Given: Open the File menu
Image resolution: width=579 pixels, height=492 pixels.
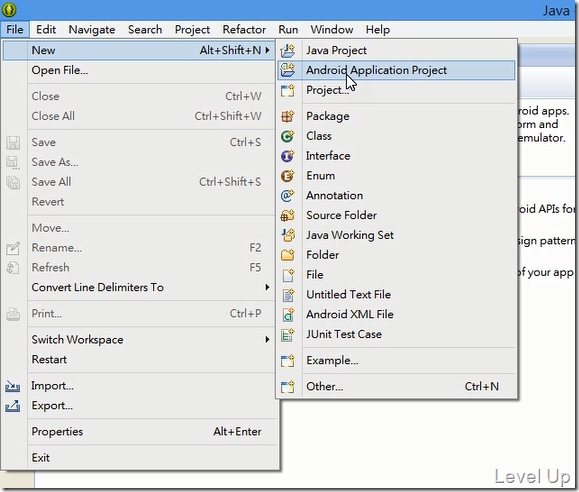Looking at the screenshot, I should (x=15, y=30).
